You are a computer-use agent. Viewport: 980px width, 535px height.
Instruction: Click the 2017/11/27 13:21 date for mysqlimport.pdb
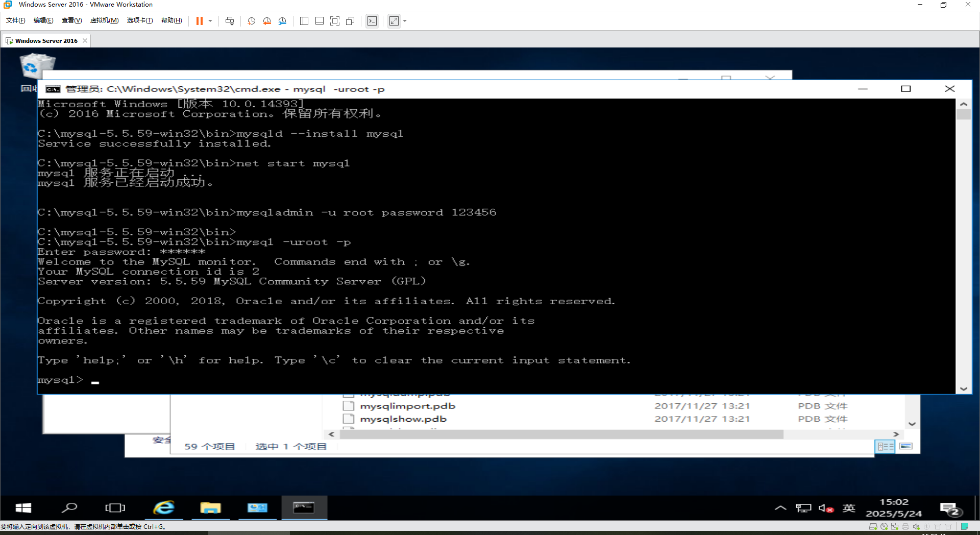702,406
